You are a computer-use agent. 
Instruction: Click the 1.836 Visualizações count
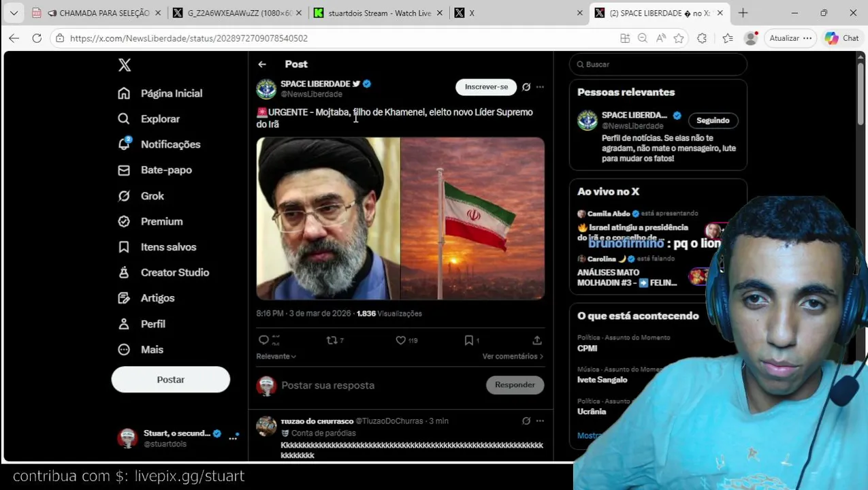tap(389, 314)
